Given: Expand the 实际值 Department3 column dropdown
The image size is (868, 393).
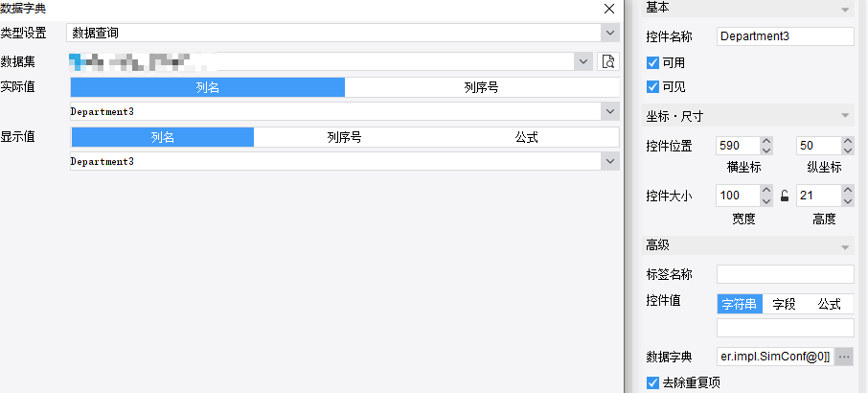Looking at the screenshot, I should tap(610, 111).
